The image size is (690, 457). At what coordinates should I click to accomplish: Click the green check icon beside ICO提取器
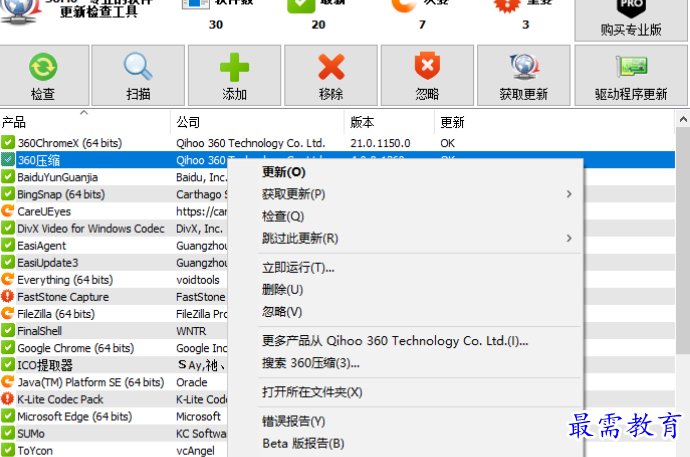[x=7, y=365]
